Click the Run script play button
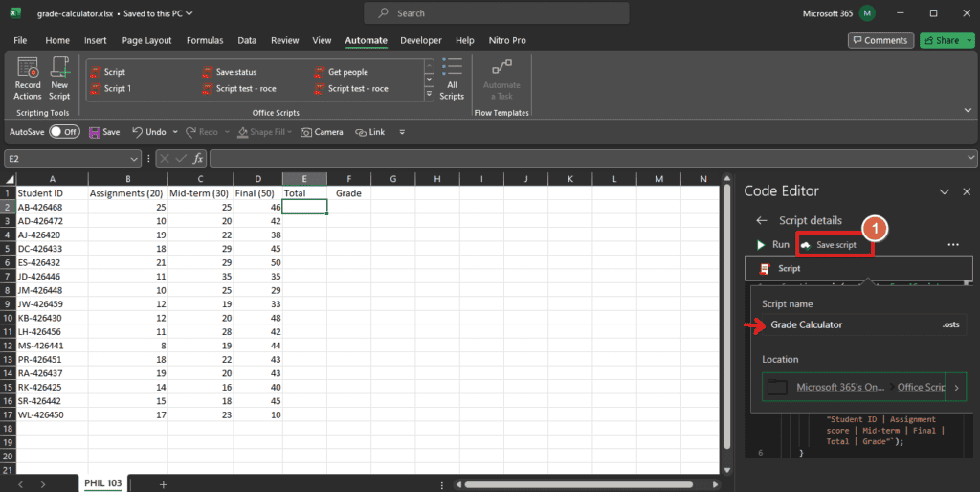 761,245
